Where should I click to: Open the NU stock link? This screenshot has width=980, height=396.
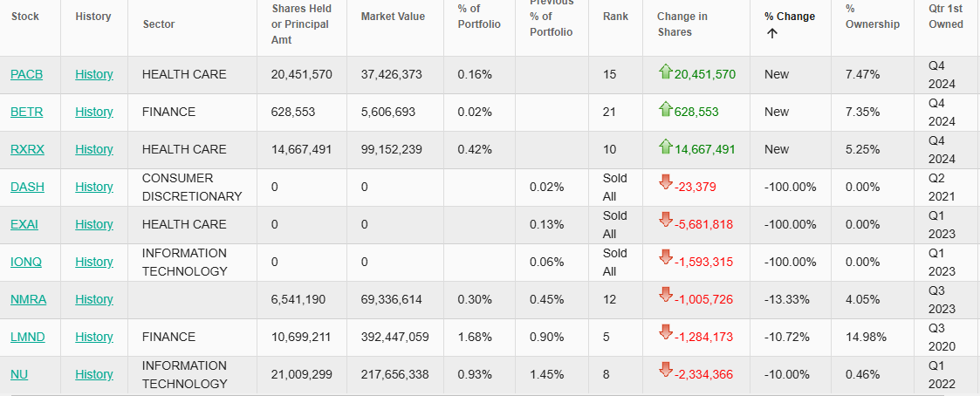tap(19, 374)
